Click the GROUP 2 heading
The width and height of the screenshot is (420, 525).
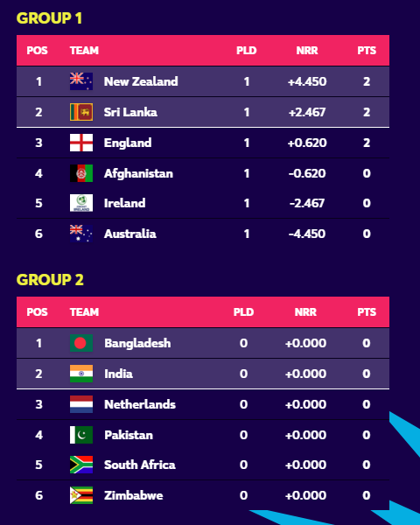point(50,280)
